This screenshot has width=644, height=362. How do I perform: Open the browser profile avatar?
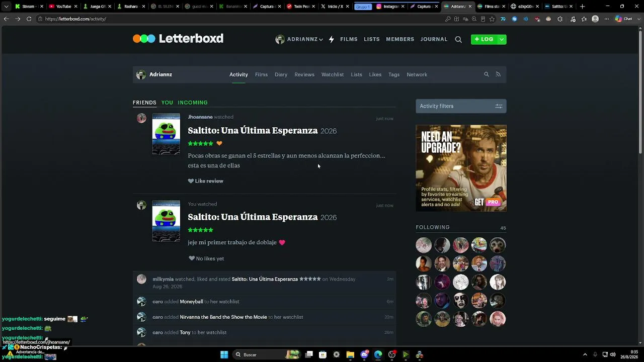595,19
